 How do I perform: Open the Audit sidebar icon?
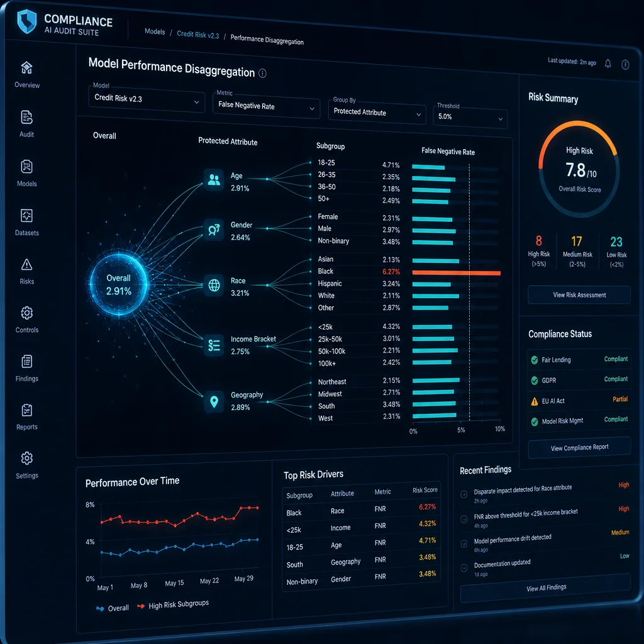point(26,118)
